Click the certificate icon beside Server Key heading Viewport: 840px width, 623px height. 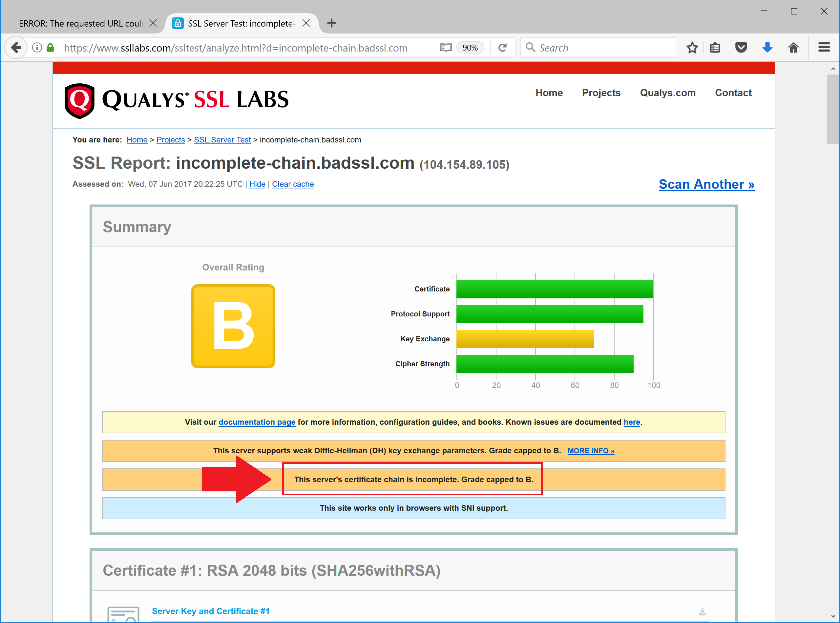(123, 614)
